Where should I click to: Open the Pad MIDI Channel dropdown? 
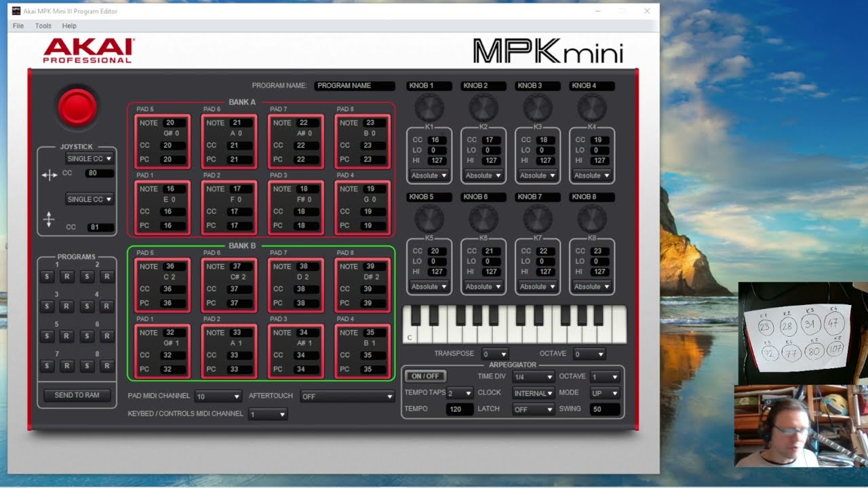pyautogui.click(x=218, y=396)
